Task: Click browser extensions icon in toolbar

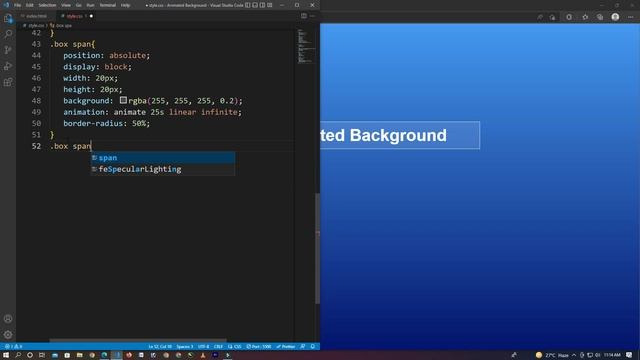Action: click(569, 17)
